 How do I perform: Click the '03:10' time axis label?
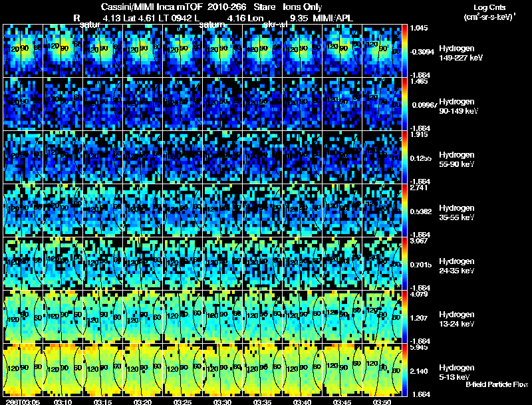pyautogui.click(x=63, y=402)
